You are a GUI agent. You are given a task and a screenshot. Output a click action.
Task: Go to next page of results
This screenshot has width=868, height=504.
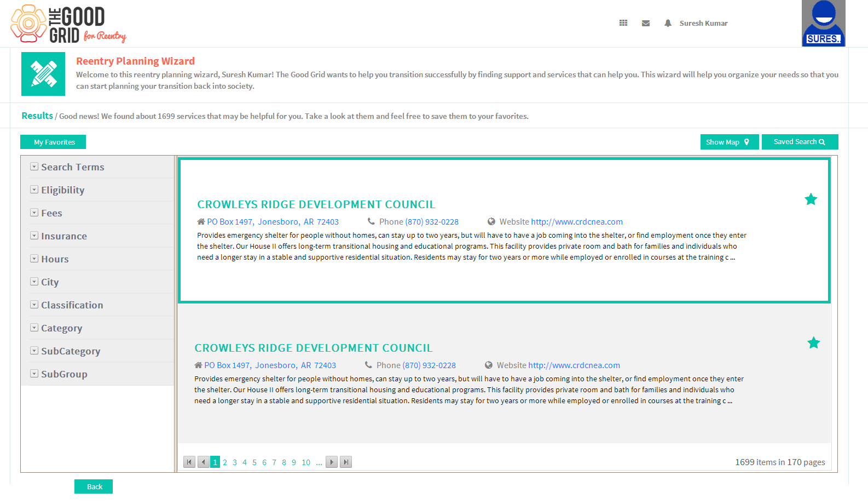(x=332, y=462)
